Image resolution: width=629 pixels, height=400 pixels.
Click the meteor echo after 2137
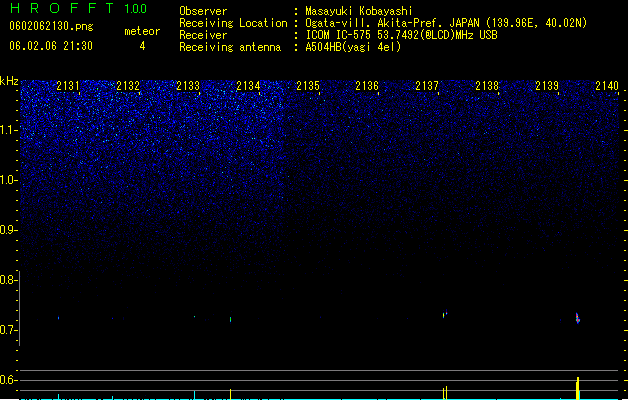[x=445, y=314]
